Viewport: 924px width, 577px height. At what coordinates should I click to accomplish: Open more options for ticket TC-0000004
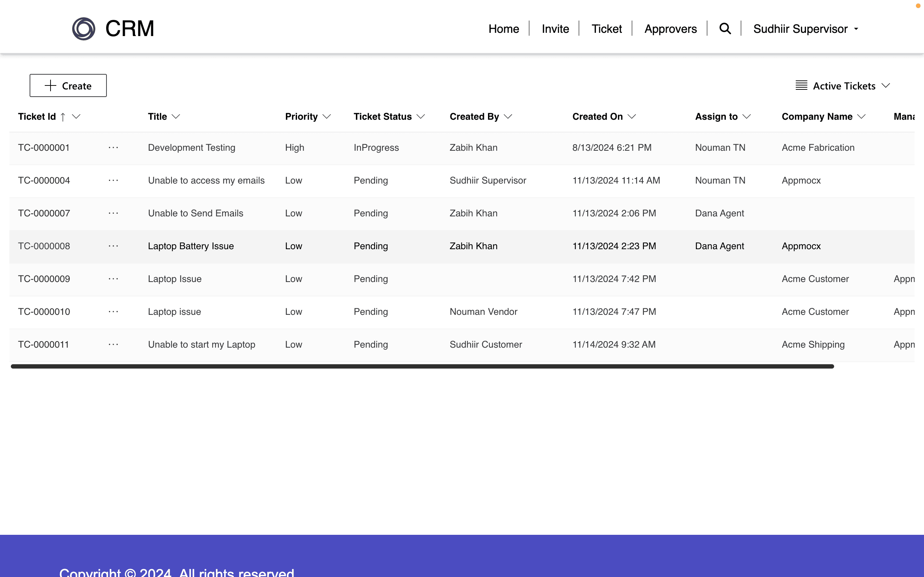[113, 181]
